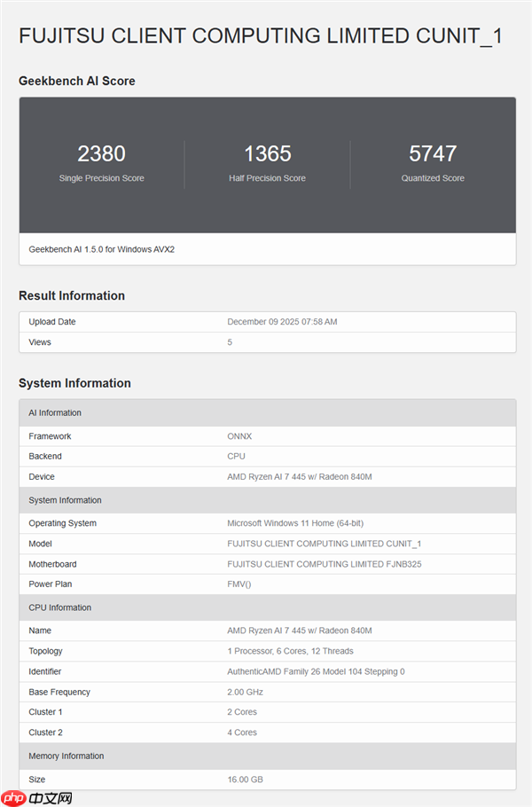This screenshot has width=532, height=807.
Task: Click the Operating System label
Action: 62,523
